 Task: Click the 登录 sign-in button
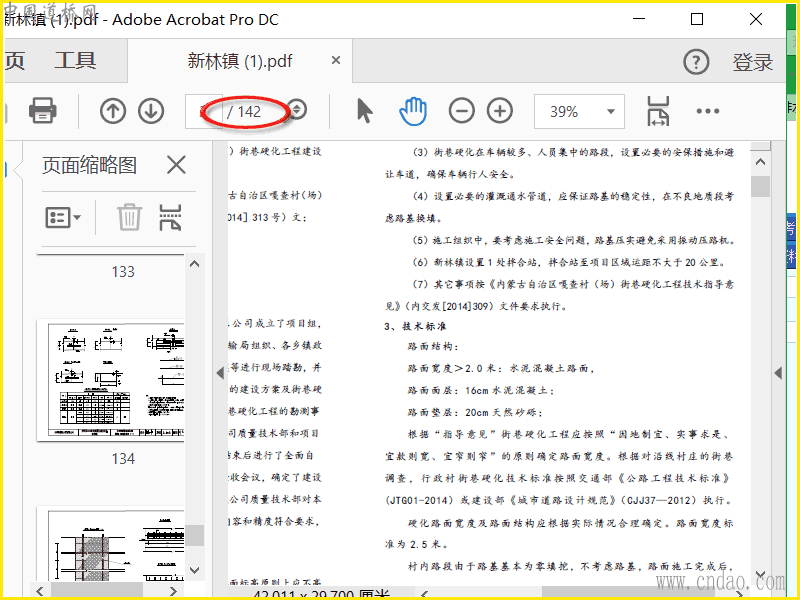coord(753,62)
